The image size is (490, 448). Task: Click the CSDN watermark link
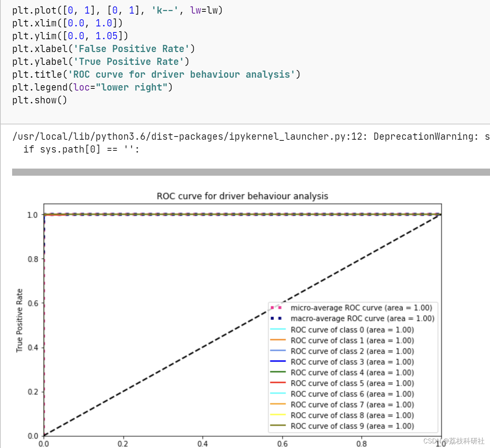454,441
